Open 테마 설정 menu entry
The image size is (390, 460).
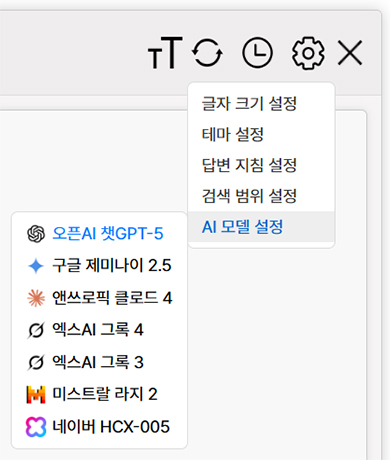(261, 134)
